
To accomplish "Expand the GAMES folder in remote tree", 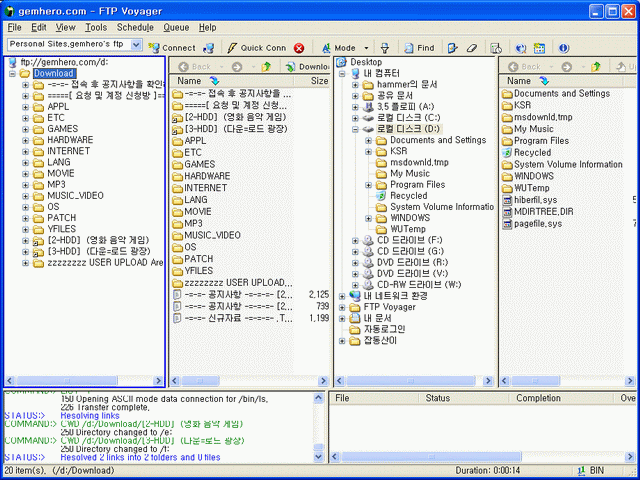I will (x=25, y=130).
